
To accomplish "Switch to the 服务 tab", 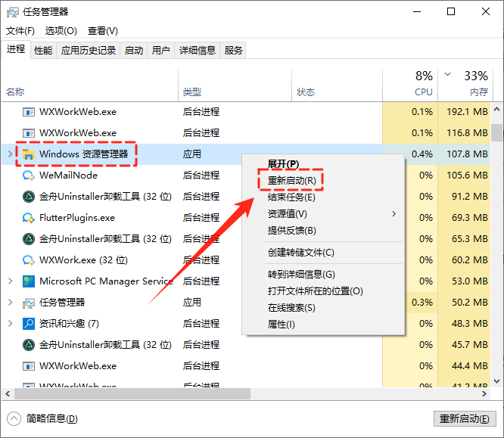I will tap(233, 51).
